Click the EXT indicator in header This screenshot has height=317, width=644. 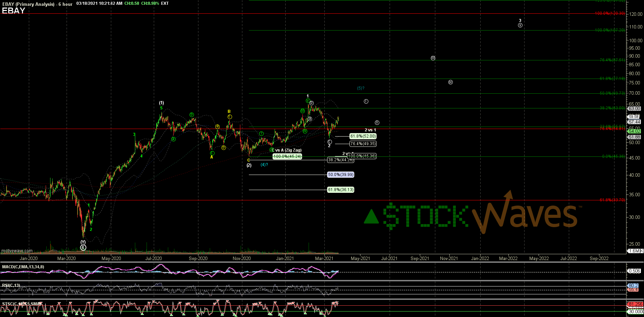pos(165,4)
